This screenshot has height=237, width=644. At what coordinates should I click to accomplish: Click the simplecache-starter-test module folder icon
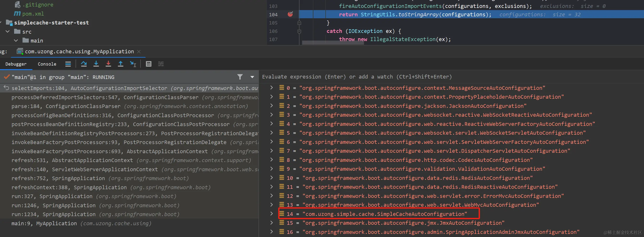pyautogui.click(x=9, y=23)
